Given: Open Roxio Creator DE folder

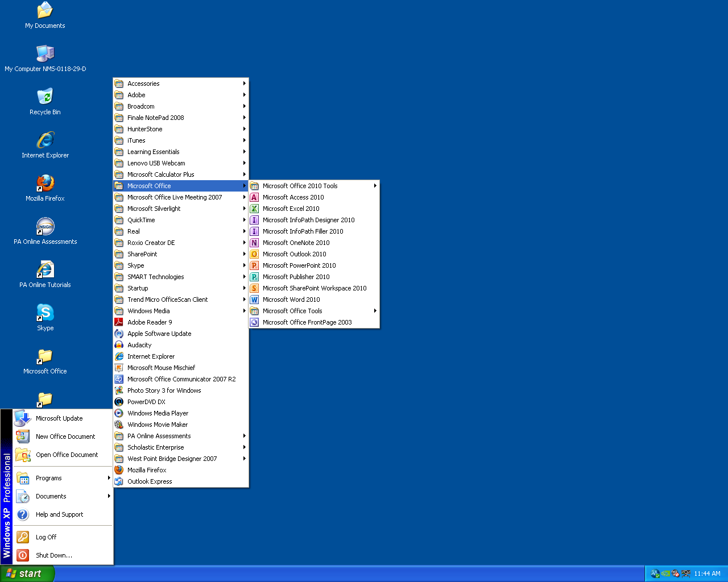Looking at the screenshot, I should tap(181, 243).
